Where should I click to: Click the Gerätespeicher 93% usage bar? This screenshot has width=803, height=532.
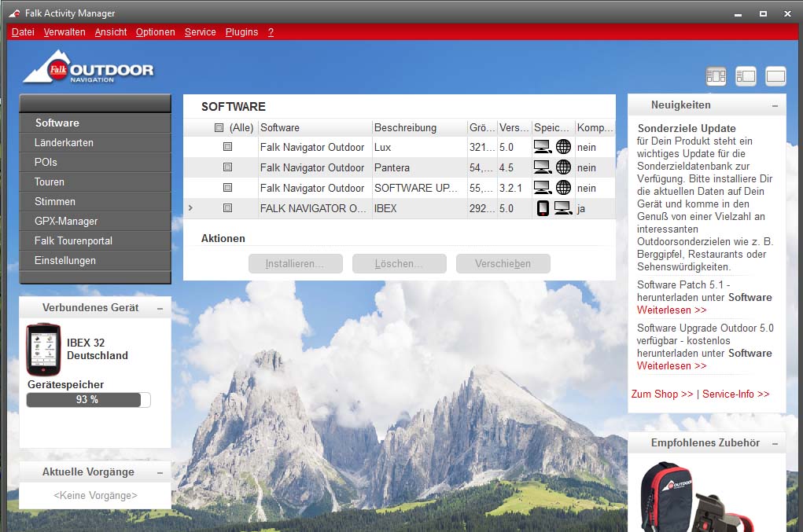point(88,400)
